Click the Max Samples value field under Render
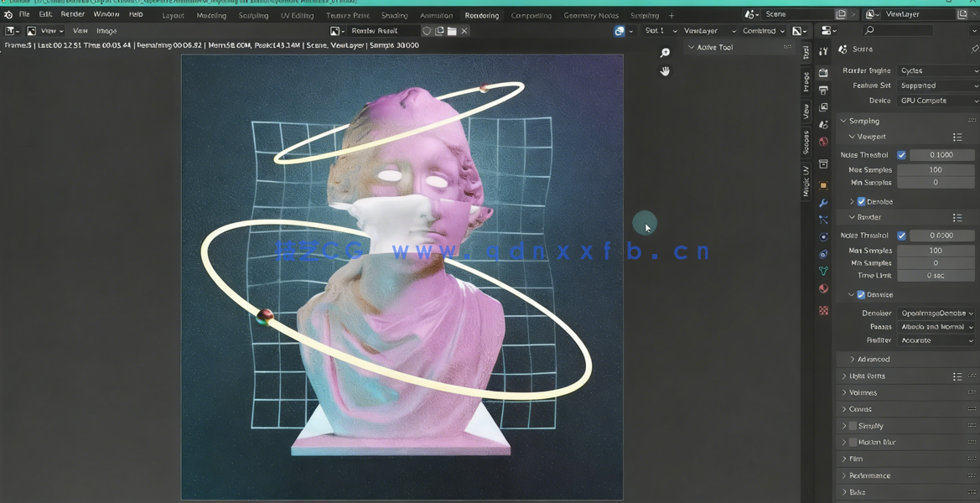 [x=936, y=249]
